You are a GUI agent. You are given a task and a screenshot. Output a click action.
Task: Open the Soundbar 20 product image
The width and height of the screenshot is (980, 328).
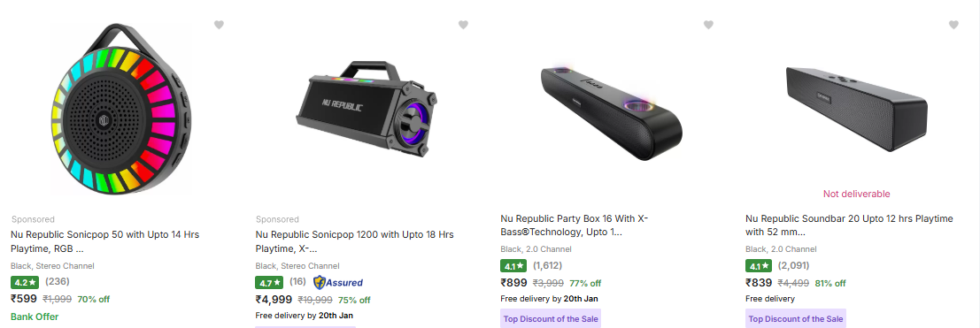[856, 107]
